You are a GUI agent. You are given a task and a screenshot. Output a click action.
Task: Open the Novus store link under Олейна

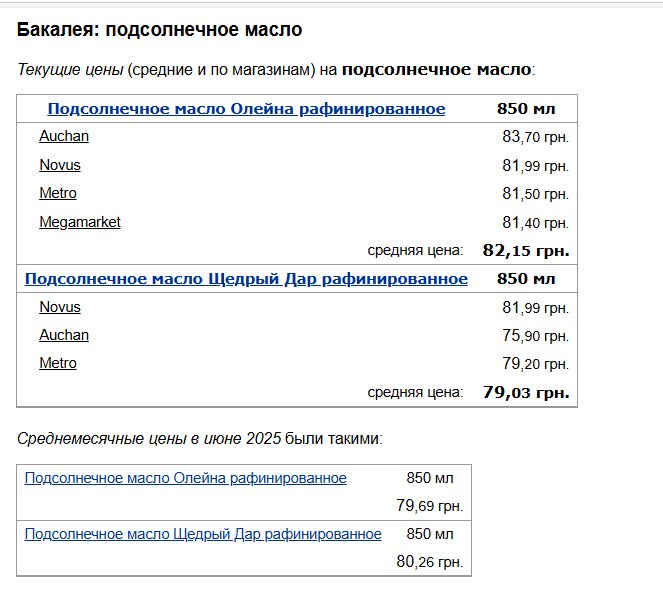[60, 165]
